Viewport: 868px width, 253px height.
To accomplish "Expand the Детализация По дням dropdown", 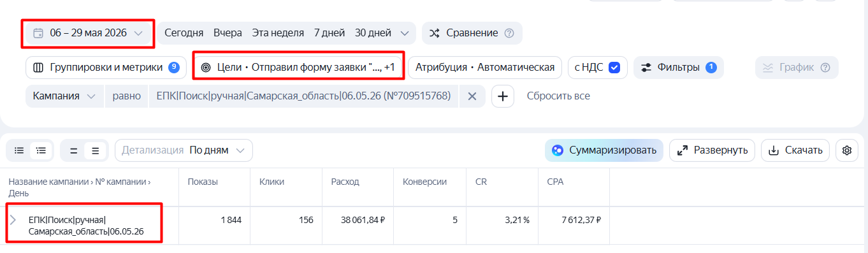I will pos(184,150).
